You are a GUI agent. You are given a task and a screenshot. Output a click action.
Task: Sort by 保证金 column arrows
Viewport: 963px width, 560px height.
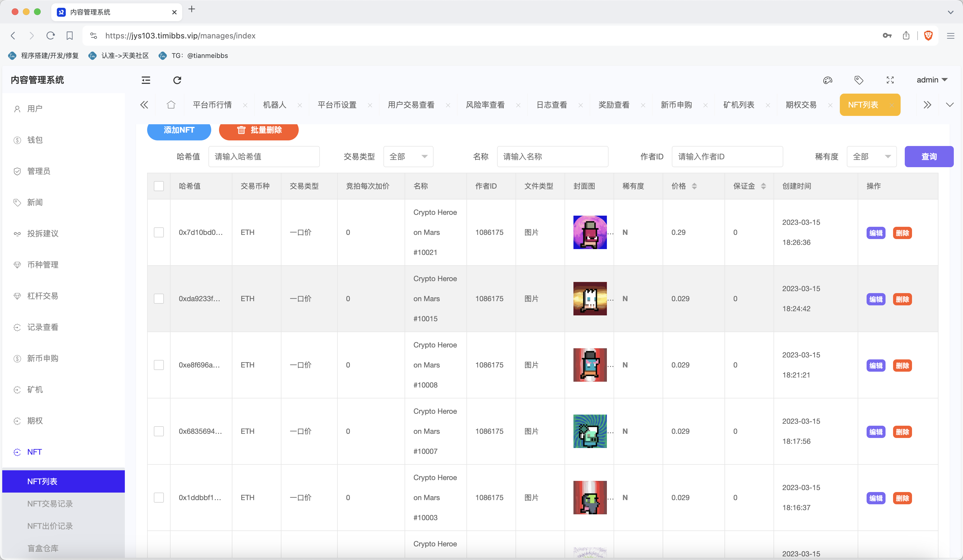click(x=763, y=186)
